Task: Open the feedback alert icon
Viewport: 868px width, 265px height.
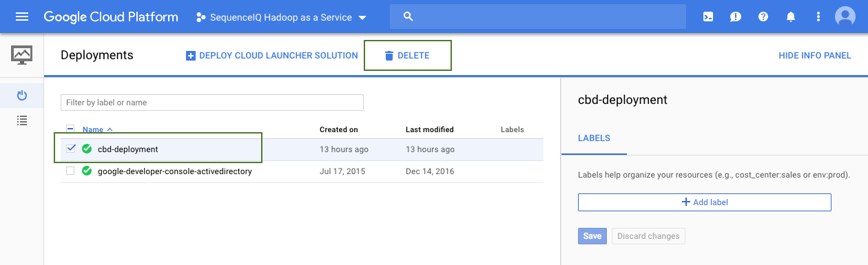Action: 736,17
